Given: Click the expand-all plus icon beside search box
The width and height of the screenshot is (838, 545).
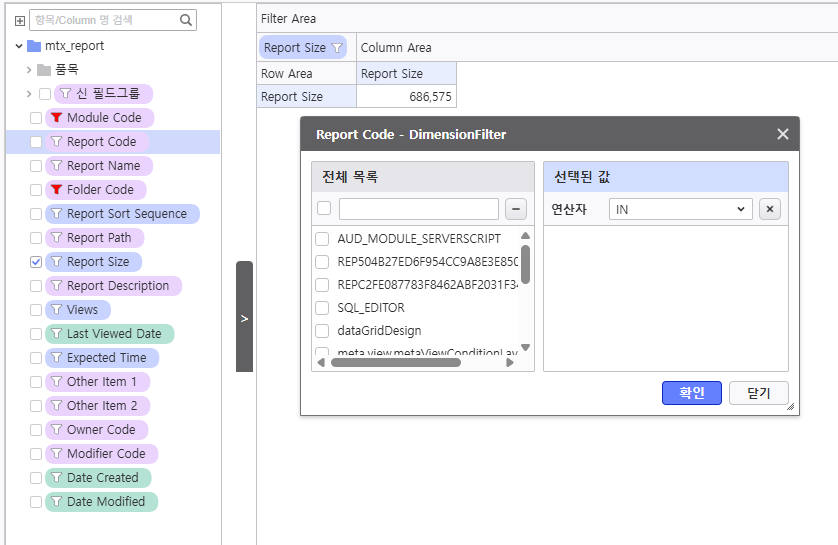Looking at the screenshot, I should (19, 20).
